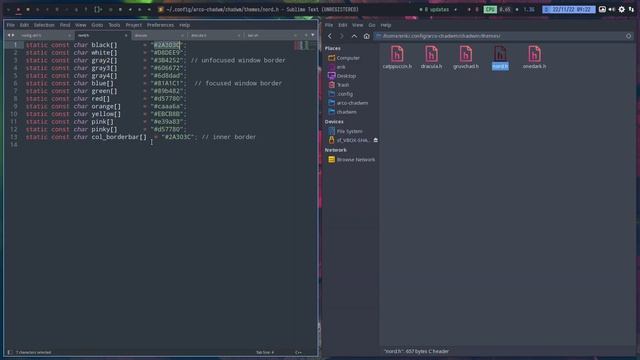Open the Go menu in file manager
Viewport: 640px width, 360px height.
tap(372, 25)
